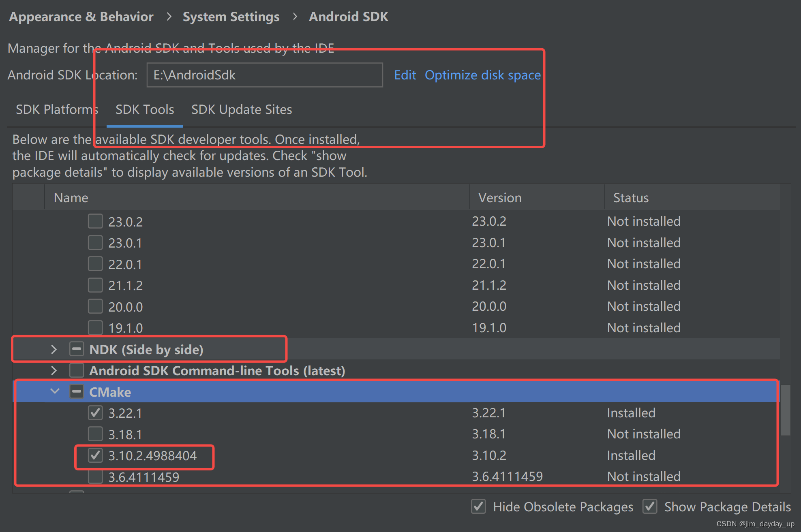The width and height of the screenshot is (801, 532).
Task: Select the 21.1.2 name cell
Action: [125, 285]
